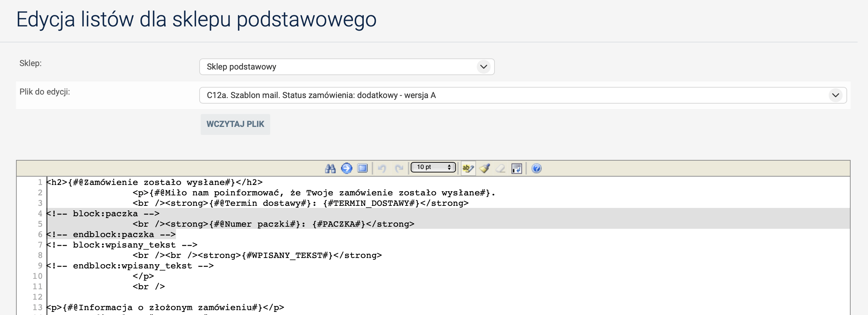Click line number 12 in gutter
The image size is (868, 315).
38,297
